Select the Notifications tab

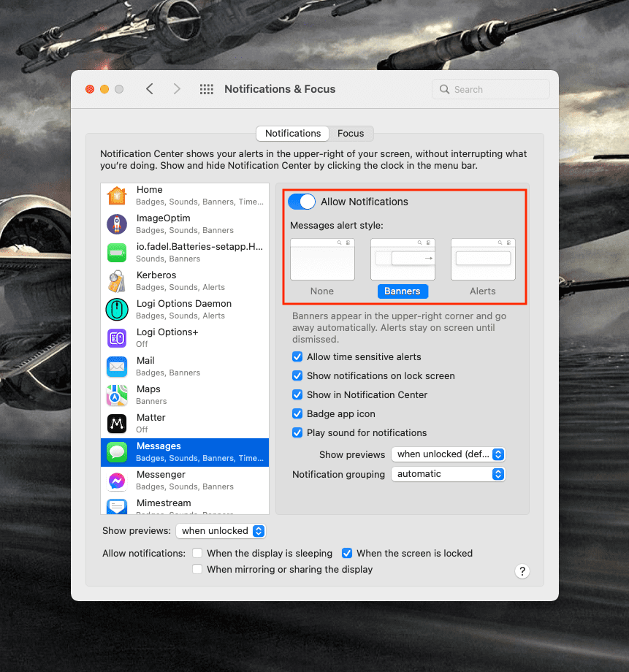click(x=293, y=133)
